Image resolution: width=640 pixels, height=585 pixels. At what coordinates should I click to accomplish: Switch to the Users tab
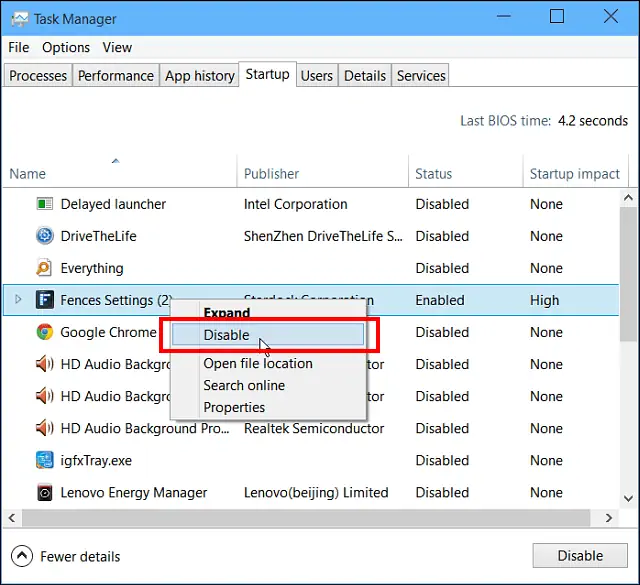pos(317,76)
